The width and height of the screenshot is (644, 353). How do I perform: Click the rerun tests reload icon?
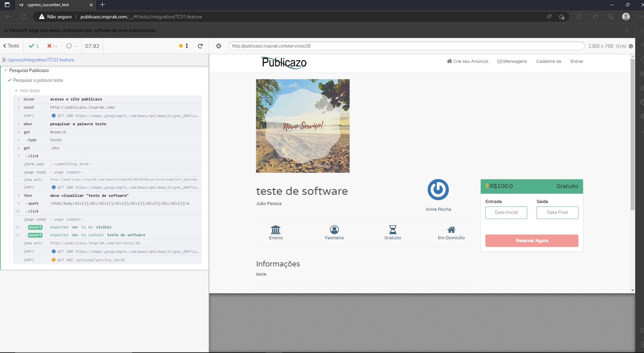point(200,46)
